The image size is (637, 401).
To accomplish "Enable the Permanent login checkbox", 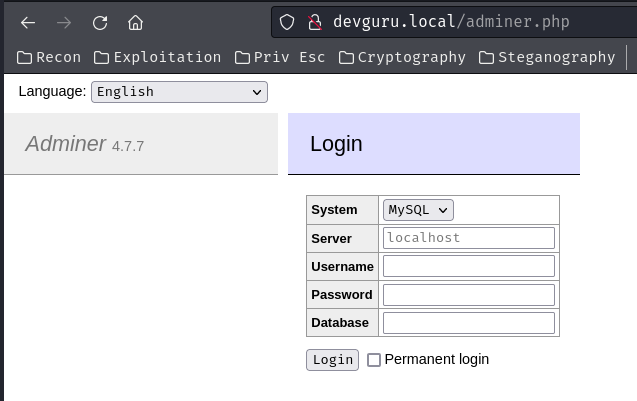I will click(374, 360).
